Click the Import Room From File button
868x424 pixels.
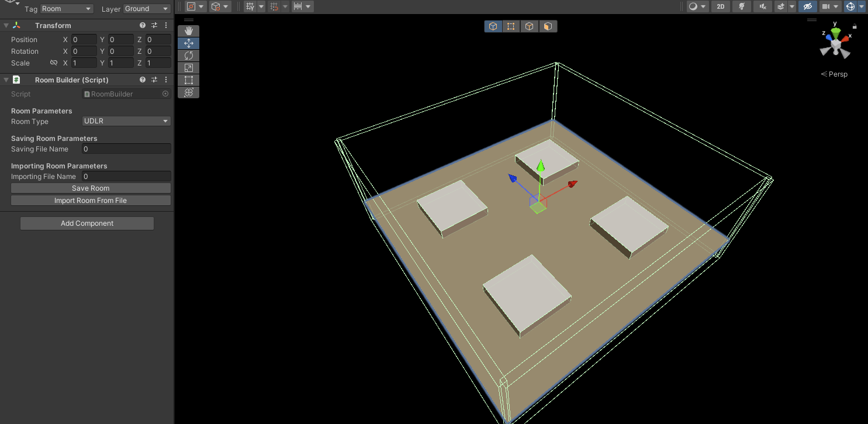tap(90, 200)
